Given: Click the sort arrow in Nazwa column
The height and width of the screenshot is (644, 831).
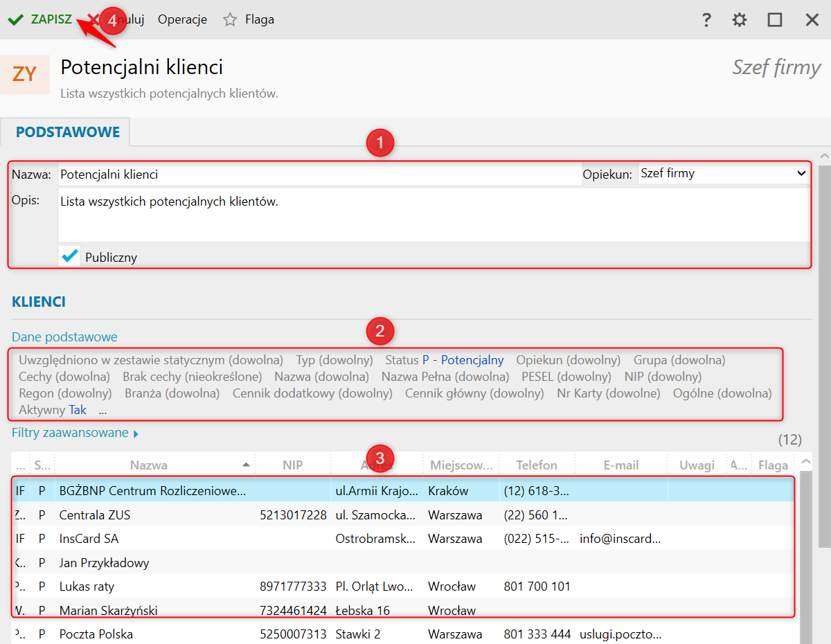Looking at the screenshot, I should [246, 465].
